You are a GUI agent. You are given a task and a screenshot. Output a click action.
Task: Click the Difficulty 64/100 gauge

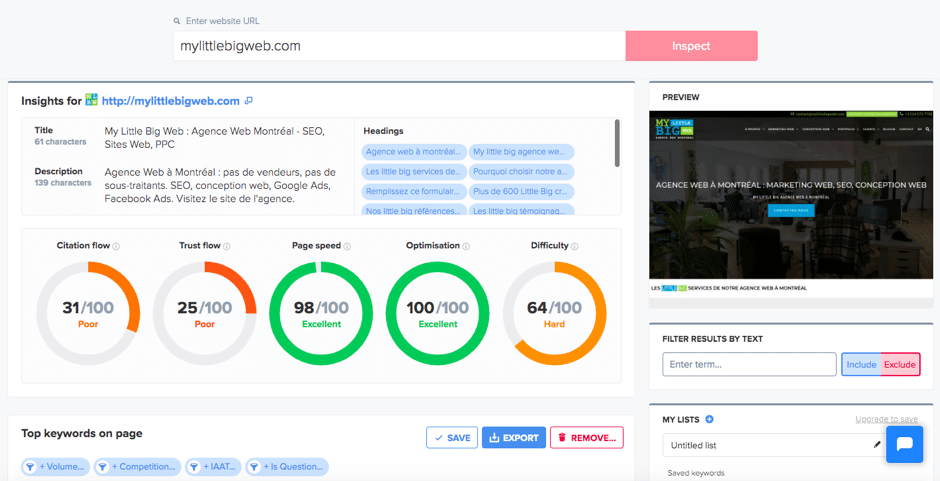[554, 312]
